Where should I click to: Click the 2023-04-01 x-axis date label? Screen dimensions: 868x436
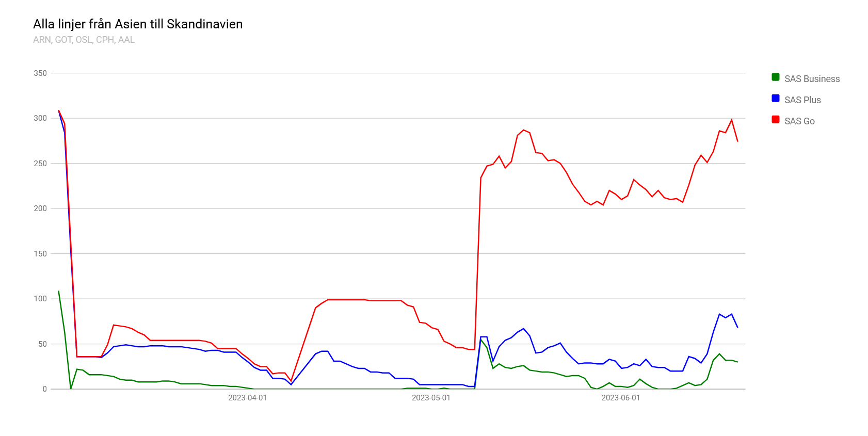pos(247,398)
